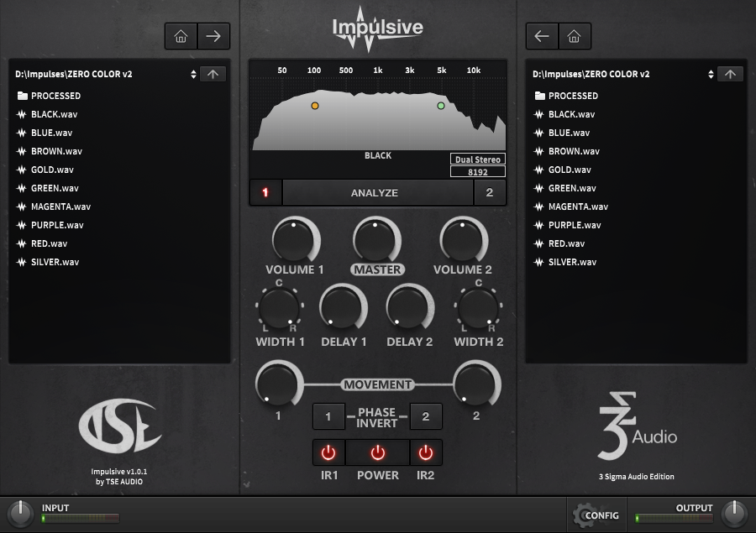
Task: Click the WIDTH 2 knob
Action: coord(478,307)
